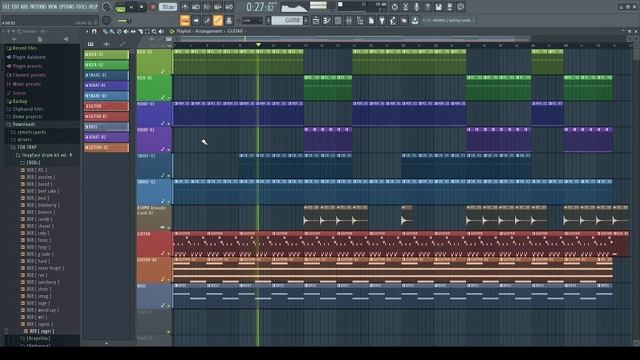Click the microphone recording icon
The height and width of the screenshot is (360, 640).
[x=416, y=7]
